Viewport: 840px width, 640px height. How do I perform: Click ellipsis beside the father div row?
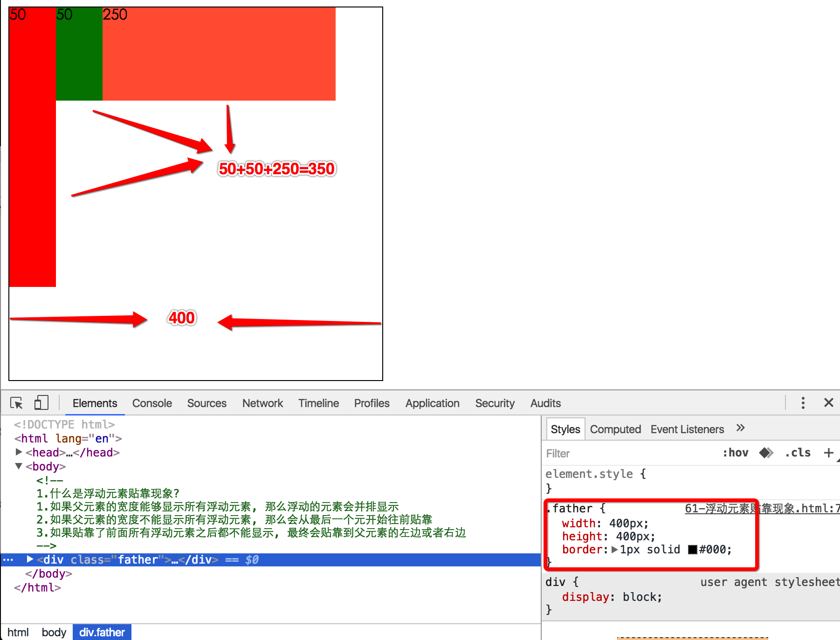tap(8, 560)
